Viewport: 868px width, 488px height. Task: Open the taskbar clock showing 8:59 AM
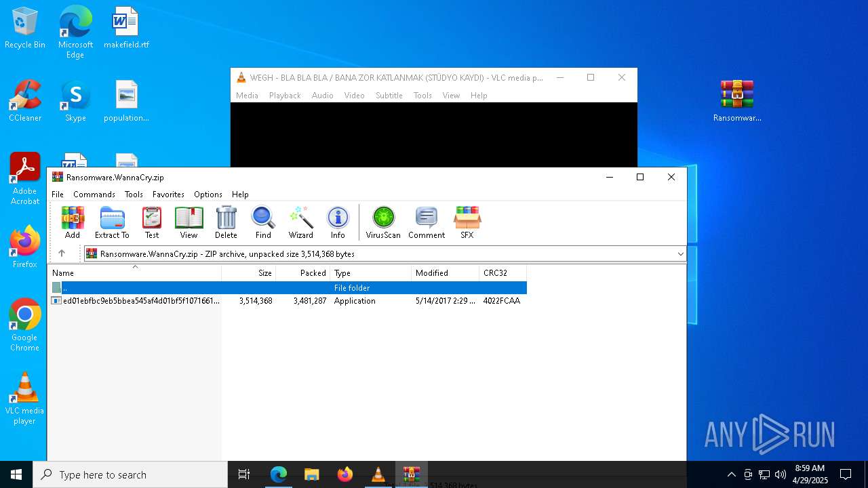point(810,474)
